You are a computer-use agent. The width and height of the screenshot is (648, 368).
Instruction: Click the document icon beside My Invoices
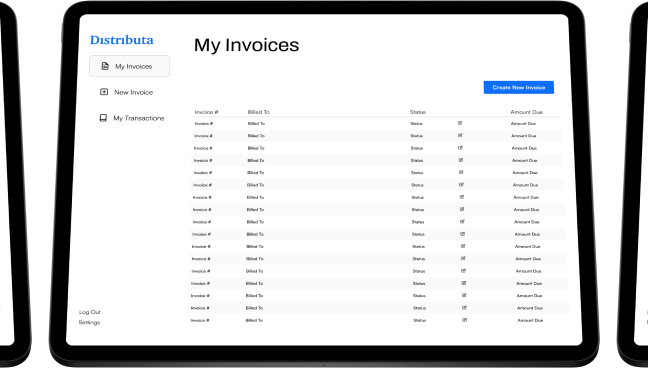(x=105, y=66)
